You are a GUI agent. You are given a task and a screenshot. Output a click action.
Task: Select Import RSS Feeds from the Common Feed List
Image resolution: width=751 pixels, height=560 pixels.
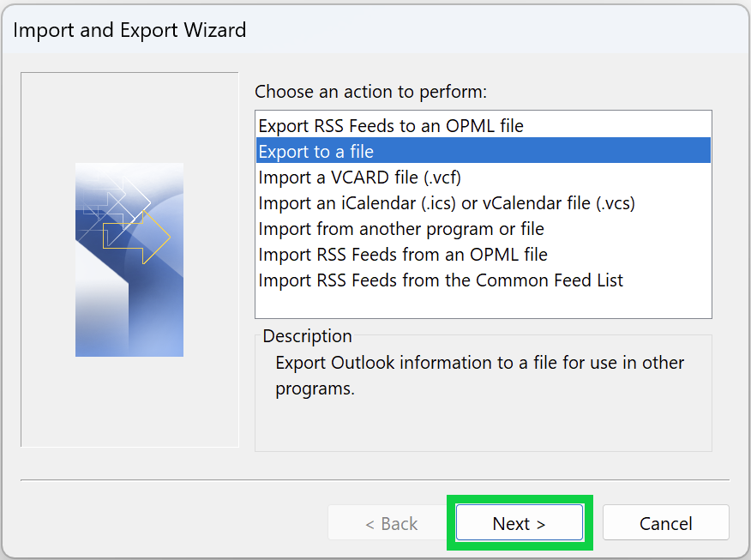[441, 280]
